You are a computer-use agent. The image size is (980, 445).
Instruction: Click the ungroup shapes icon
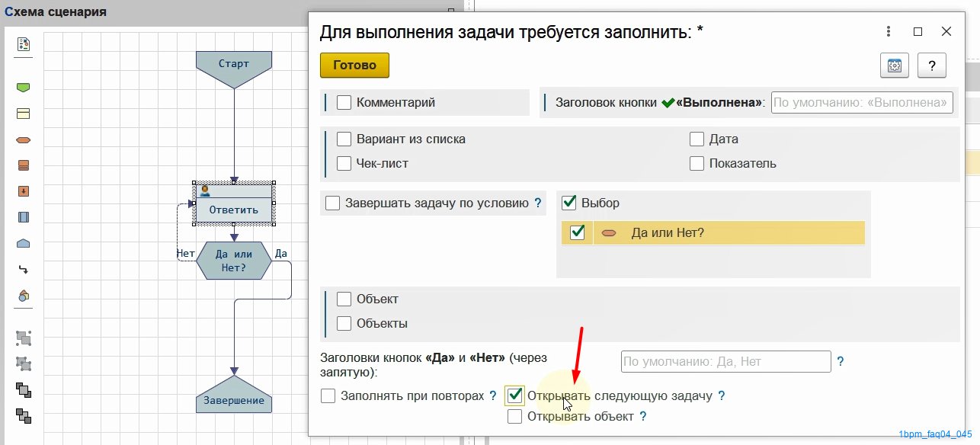(x=24, y=364)
